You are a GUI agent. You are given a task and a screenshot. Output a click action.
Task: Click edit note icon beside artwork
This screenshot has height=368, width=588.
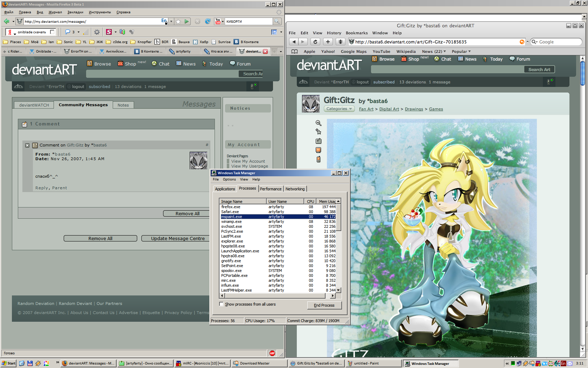coord(318,141)
